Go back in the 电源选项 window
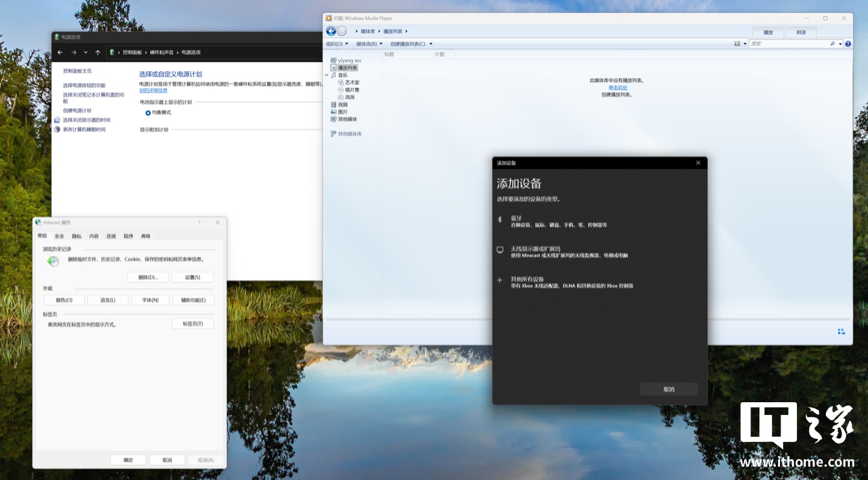This screenshot has width=868, height=480. pyautogui.click(x=60, y=52)
